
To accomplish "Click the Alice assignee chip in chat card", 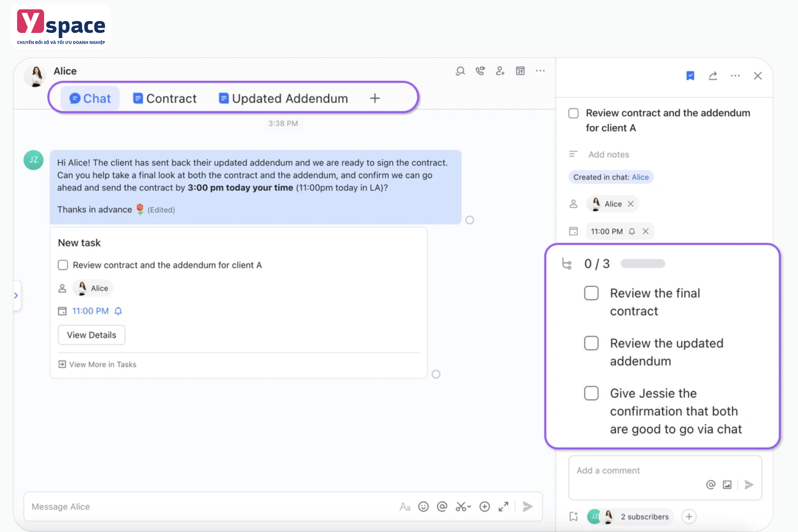I will point(93,288).
